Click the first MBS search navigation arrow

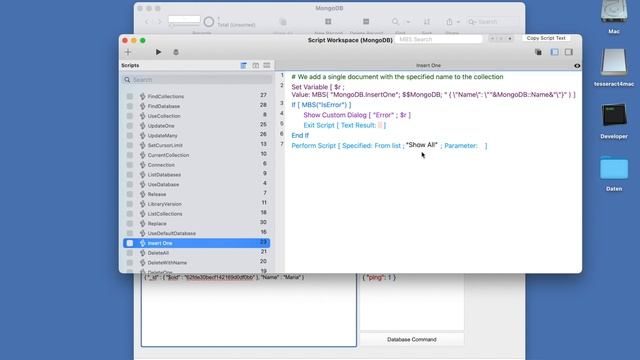pos(493,39)
